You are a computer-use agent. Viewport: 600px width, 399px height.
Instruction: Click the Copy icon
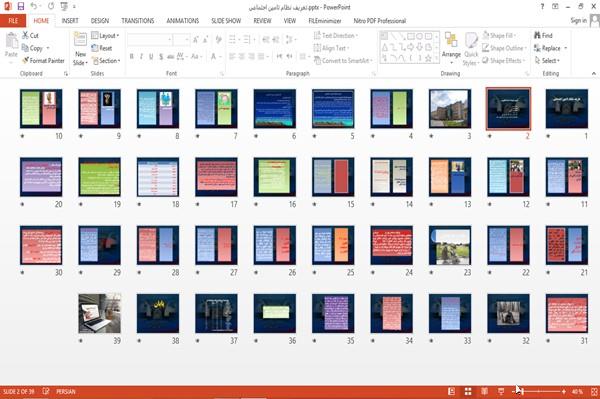click(x=25, y=48)
